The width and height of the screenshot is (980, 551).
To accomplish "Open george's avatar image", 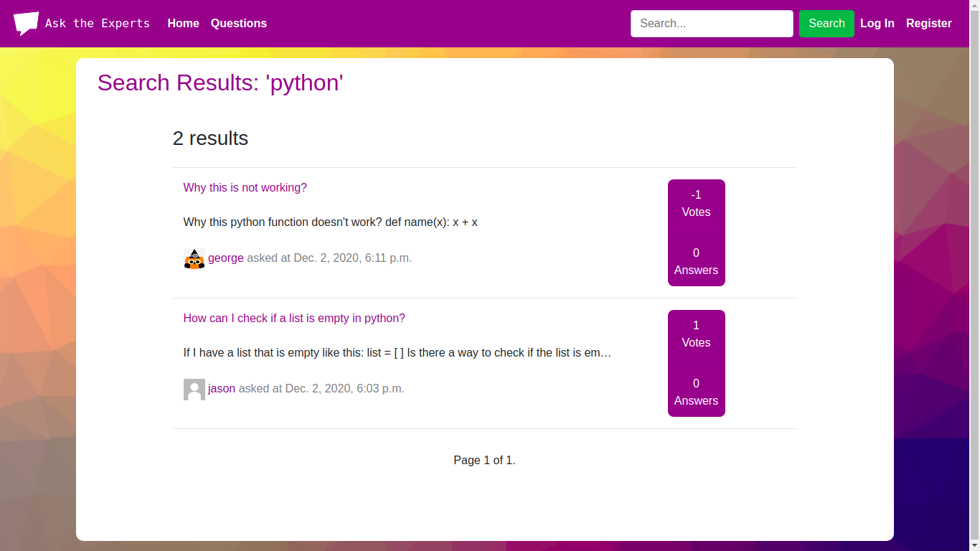I will tap(194, 258).
